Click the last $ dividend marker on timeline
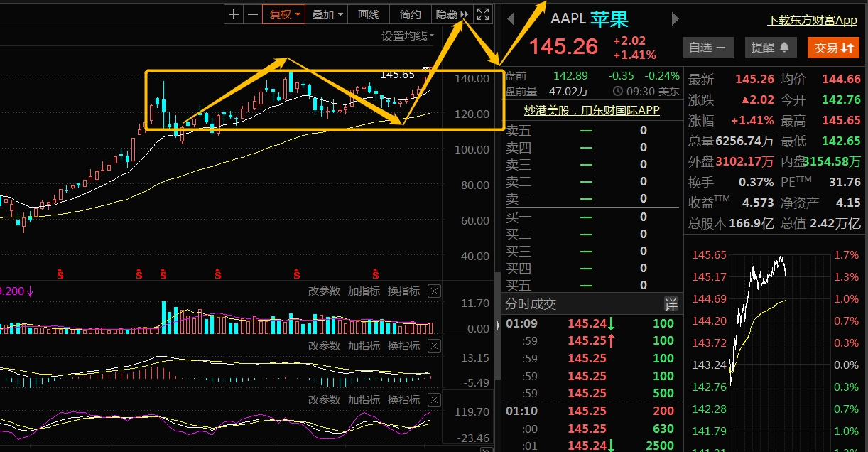The image size is (868, 452). (375, 274)
